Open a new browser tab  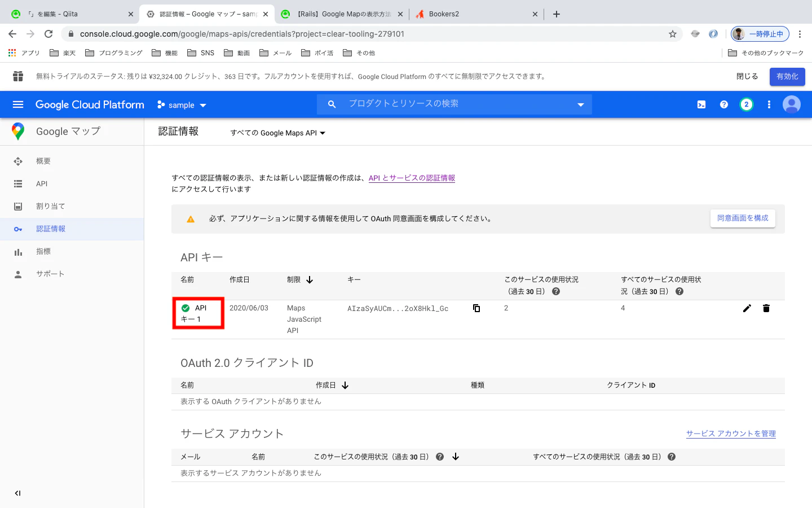(x=557, y=14)
